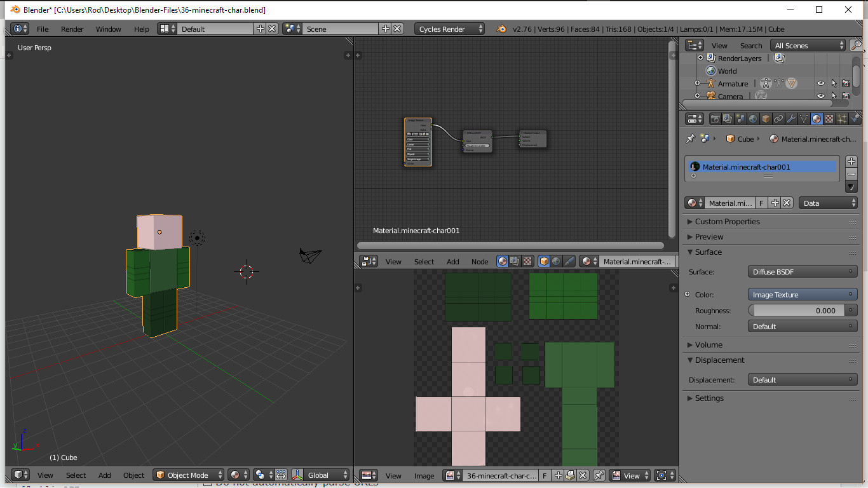868x488 pixels.
Task: Open the Help menu
Action: pos(142,29)
